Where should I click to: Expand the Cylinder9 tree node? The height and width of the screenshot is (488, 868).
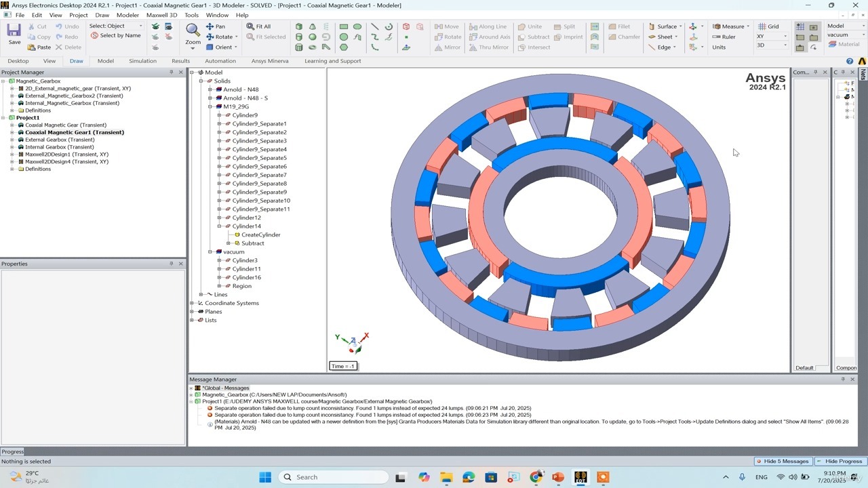(x=219, y=115)
